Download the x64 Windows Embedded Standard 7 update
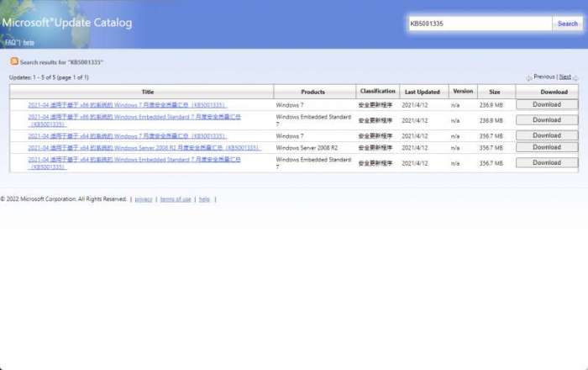The width and height of the screenshot is (588, 370). pyautogui.click(x=547, y=163)
